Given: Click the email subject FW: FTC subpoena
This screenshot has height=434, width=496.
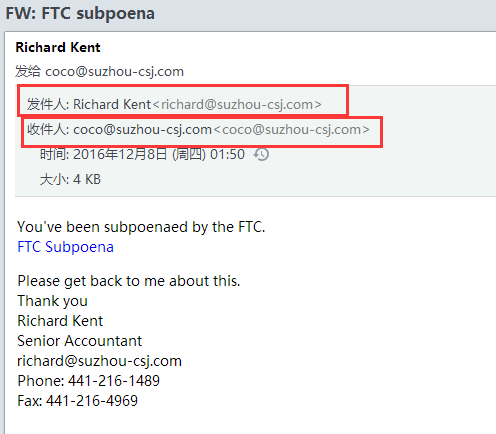Looking at the screenshot, I should pos(80,14).
